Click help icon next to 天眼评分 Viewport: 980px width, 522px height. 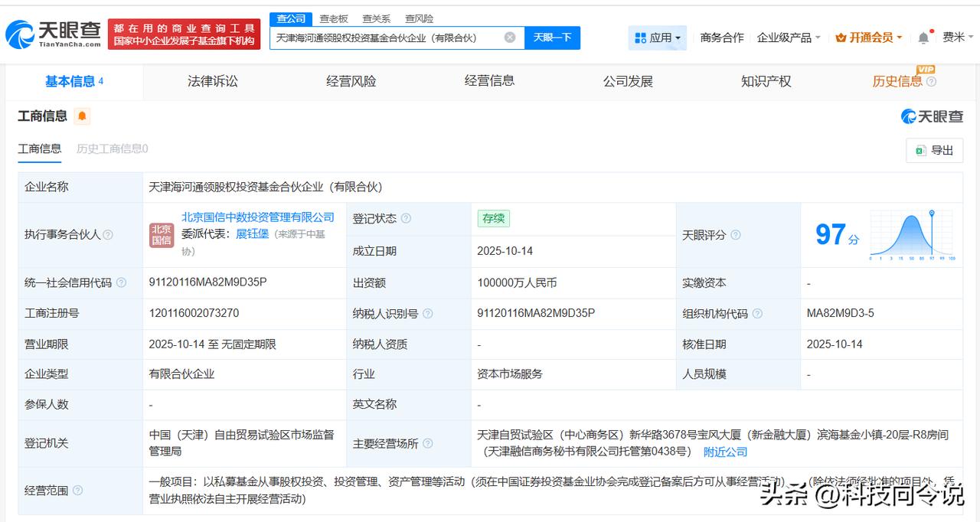click(x=735, y=235)
